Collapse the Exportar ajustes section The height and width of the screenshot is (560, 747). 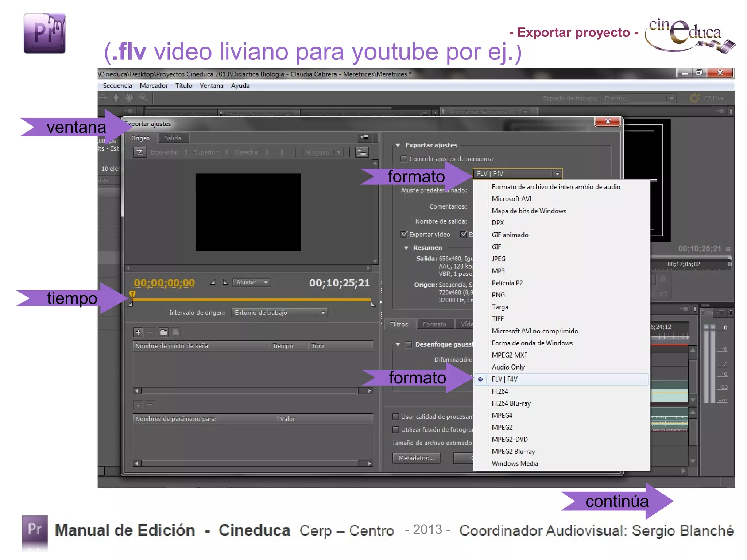click(398, 145)
